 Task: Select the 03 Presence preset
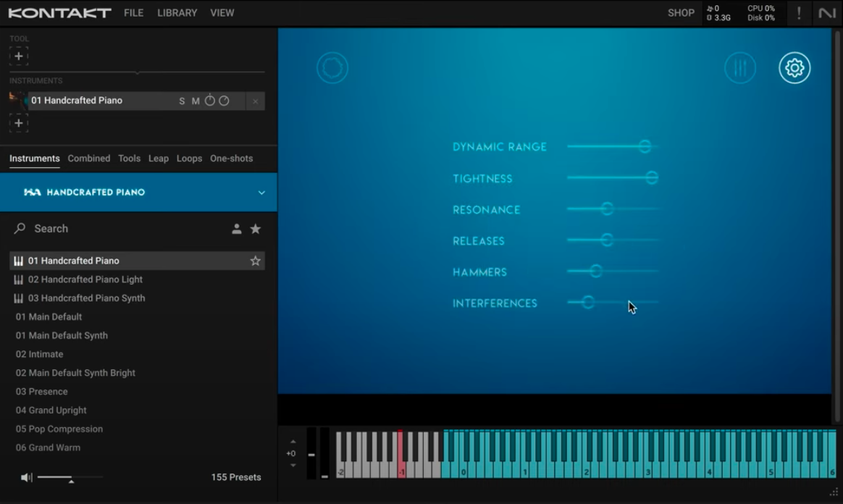click(137, 392)
